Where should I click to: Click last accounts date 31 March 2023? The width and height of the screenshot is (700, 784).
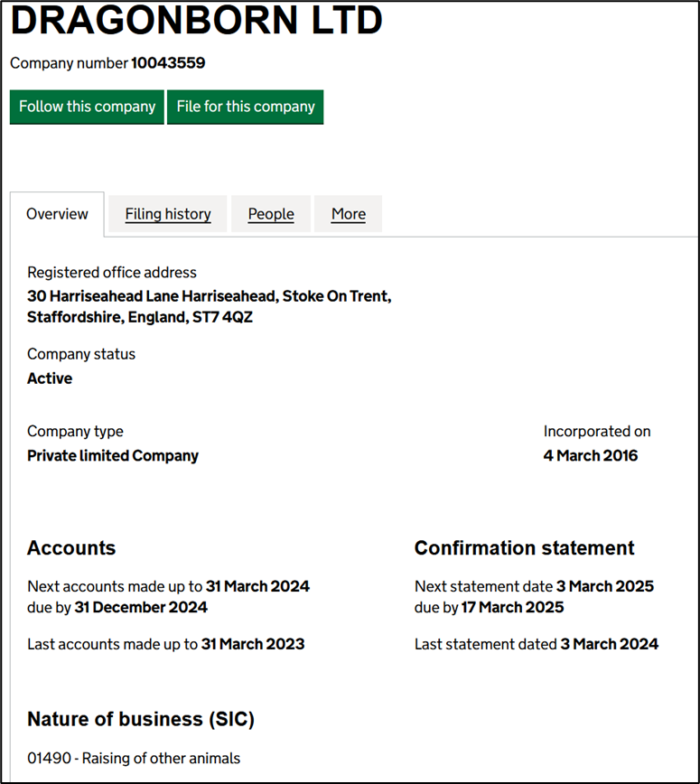coord(253,644)
